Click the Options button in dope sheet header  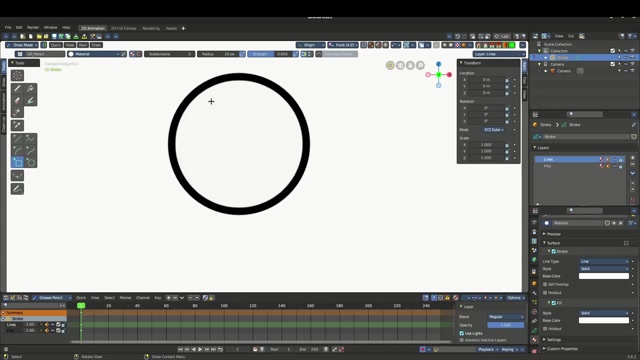(x=516, y=298)
